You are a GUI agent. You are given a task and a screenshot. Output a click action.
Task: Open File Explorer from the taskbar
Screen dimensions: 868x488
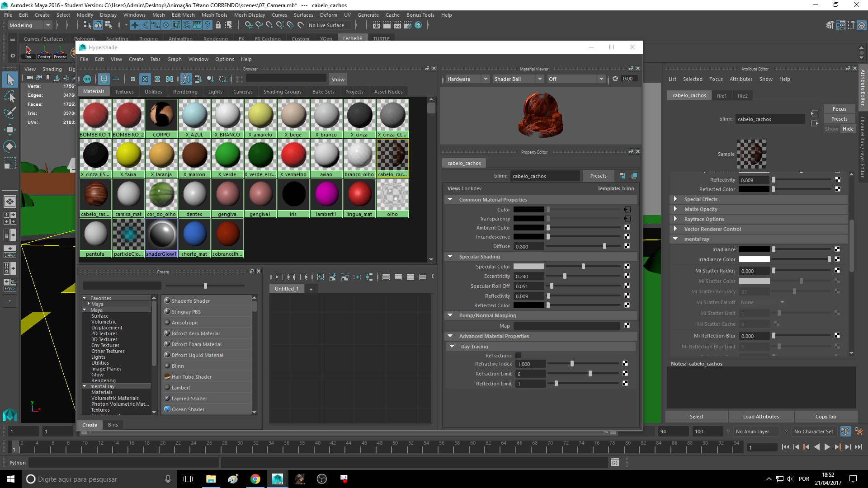tap(211, 479)
